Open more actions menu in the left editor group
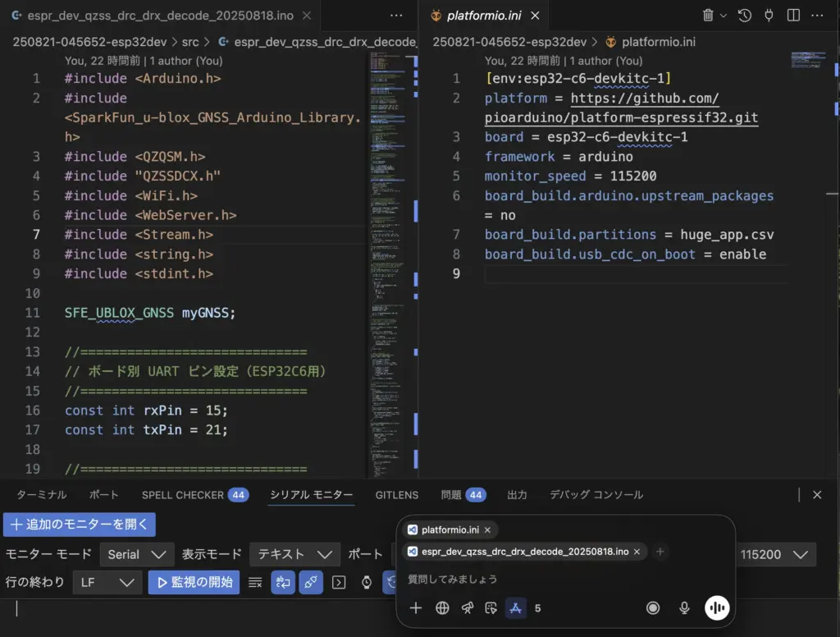 coord(396,15)
